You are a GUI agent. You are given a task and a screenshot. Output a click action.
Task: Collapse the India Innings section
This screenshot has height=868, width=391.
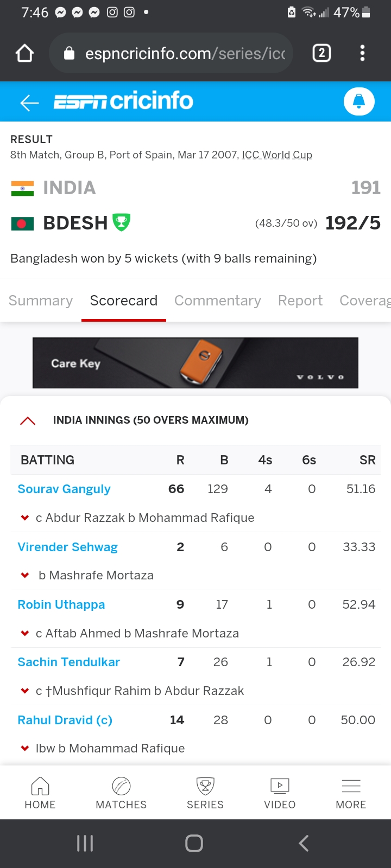coord(28,420)
